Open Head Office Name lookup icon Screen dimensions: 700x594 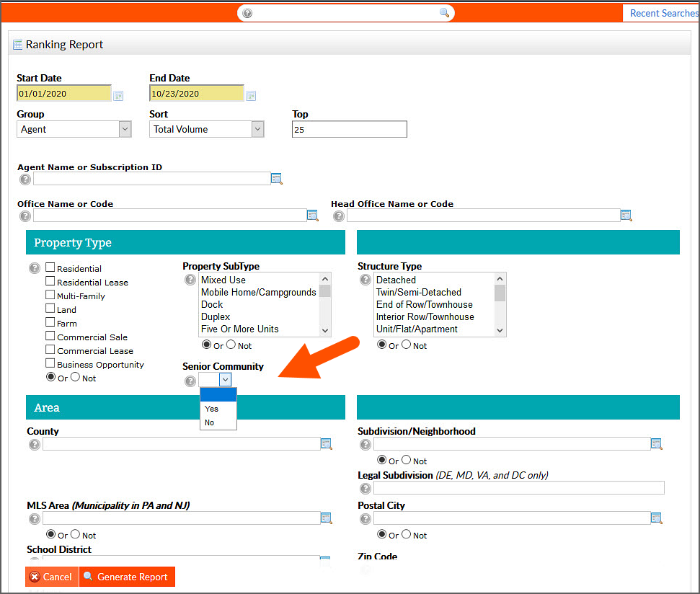pyautogui.click(x=626, y=215)
